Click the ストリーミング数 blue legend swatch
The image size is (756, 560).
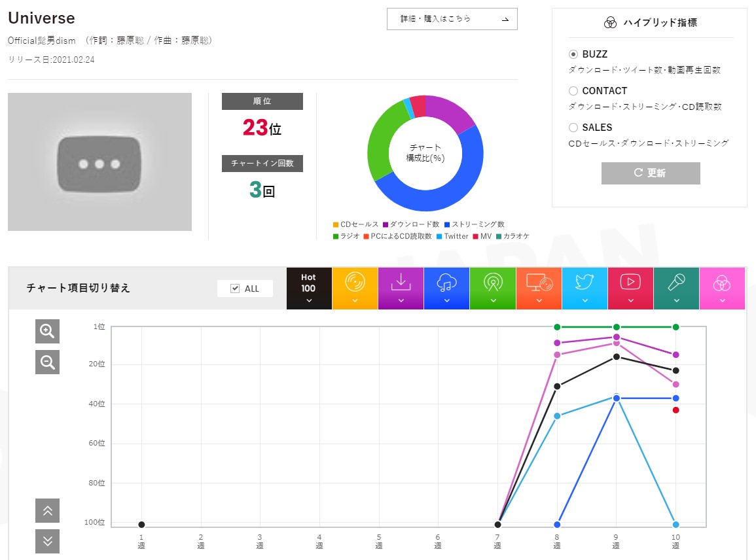(x=447, y=224)
